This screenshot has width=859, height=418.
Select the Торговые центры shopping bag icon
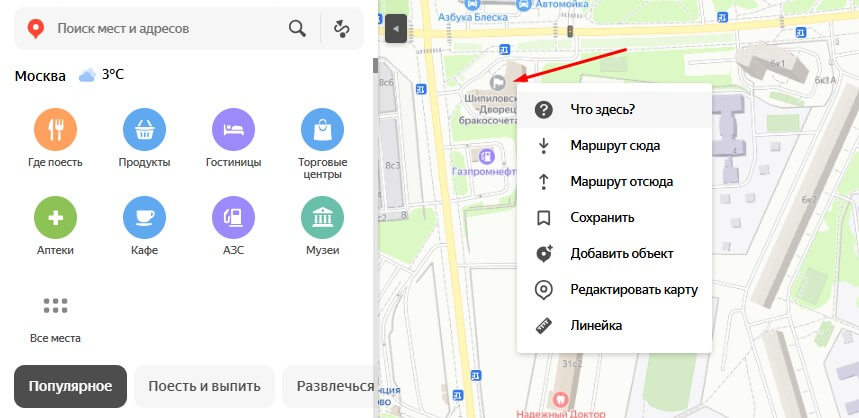pyautogui.click(x=322, y=129)
